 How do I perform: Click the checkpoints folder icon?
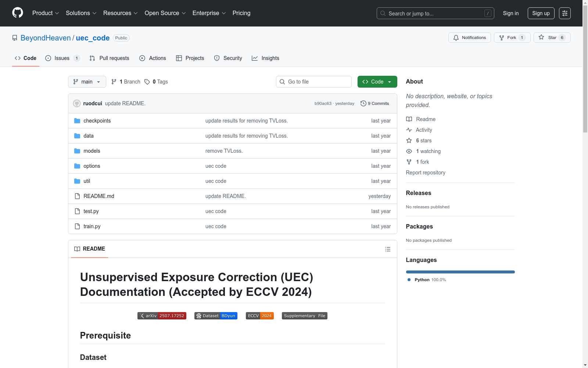coord(77,121)
